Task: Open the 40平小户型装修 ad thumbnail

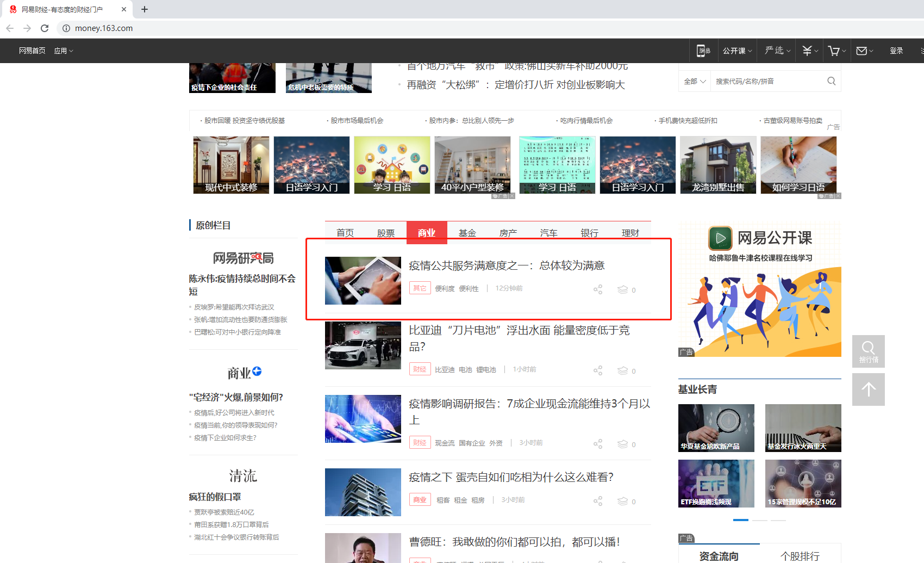Action: tap(472, 165)
